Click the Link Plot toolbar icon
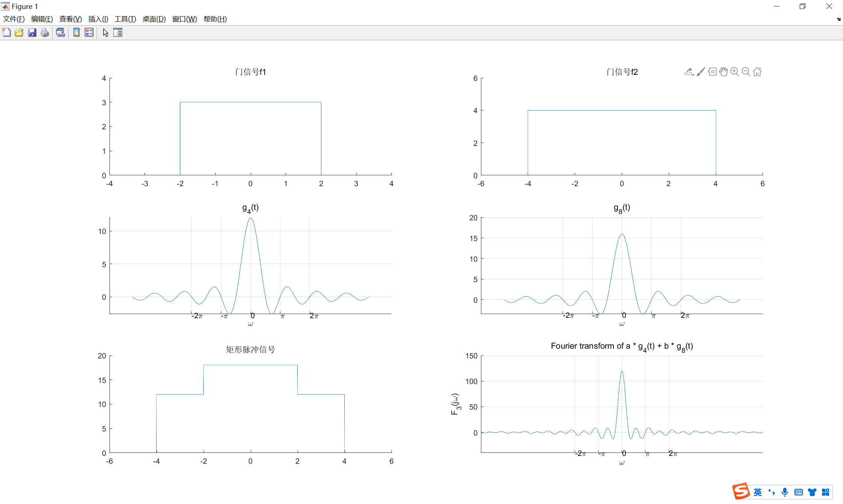 point(60,33)
